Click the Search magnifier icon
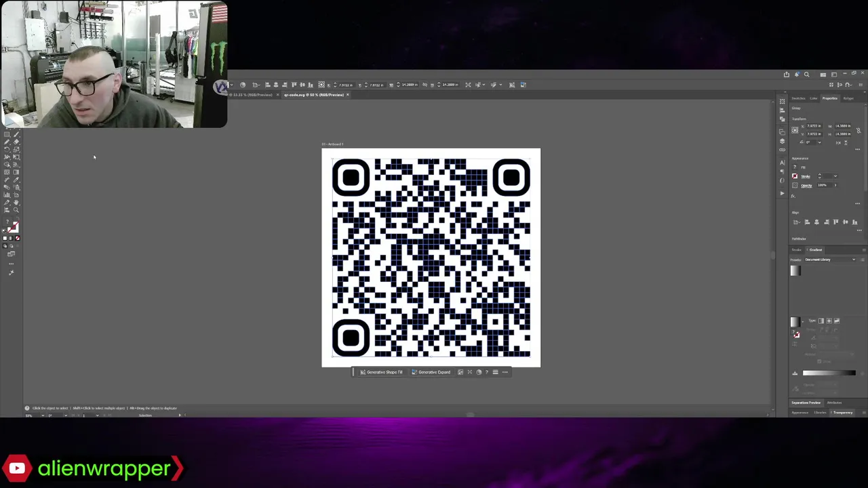The image size is (868, 488). [807, 75]
